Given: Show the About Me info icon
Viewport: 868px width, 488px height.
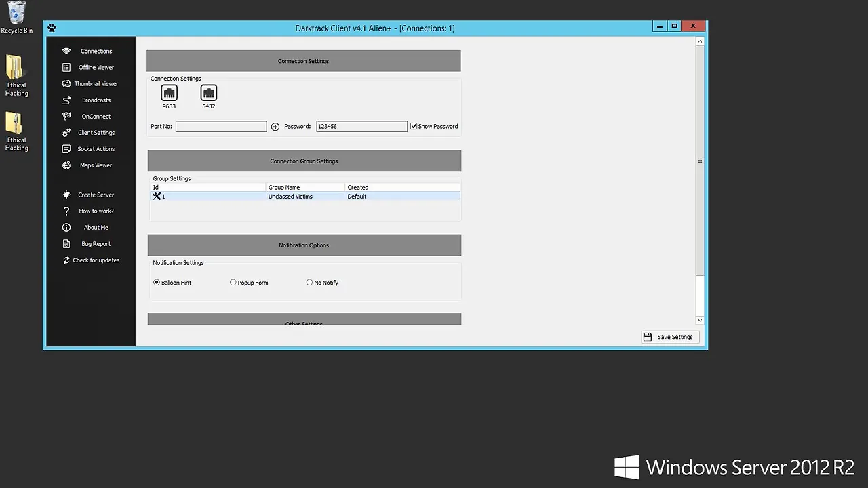Looking at the screenshot, I should point(66,228).
